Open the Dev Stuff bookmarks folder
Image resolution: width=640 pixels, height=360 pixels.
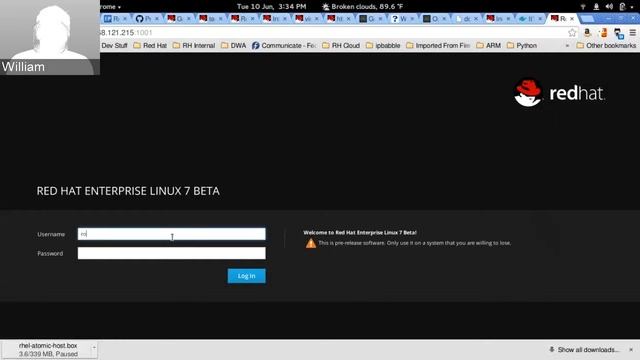point(114,45)
